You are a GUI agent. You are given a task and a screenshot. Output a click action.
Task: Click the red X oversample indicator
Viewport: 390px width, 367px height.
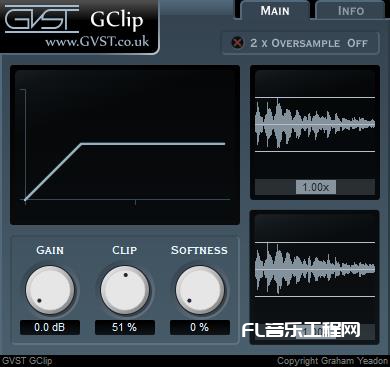pyautogui.click(x=237, y=43)
